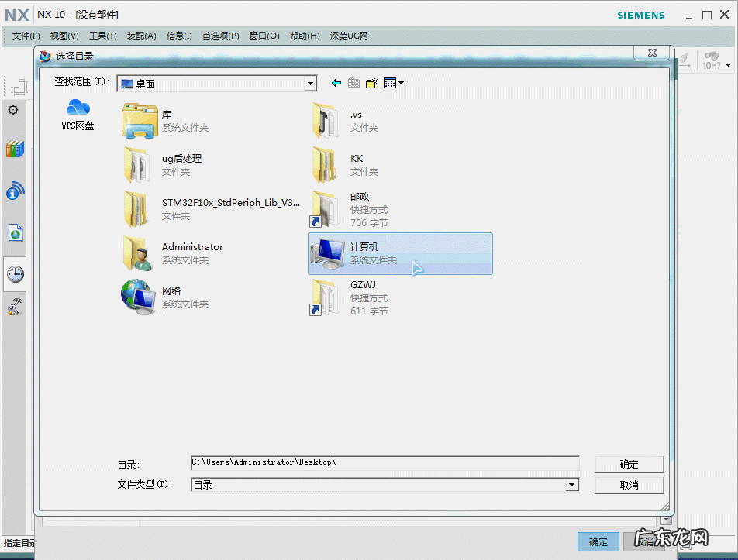Open the Roles wrench icon in sidebar
Screen dimensions: 738x560
pos(15,307)
